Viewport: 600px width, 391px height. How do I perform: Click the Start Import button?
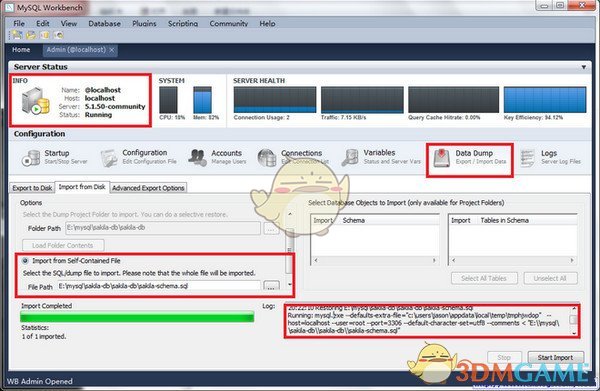point(556,357)
